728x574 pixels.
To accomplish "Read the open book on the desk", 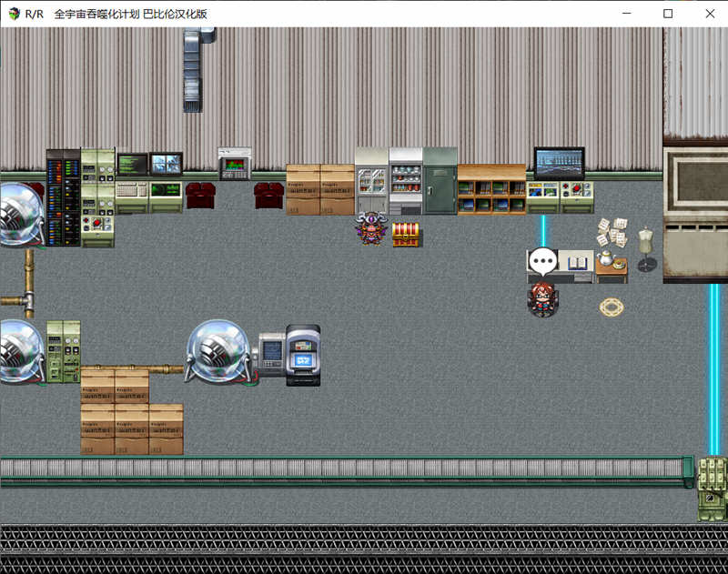I will click(x=578, y=264).
